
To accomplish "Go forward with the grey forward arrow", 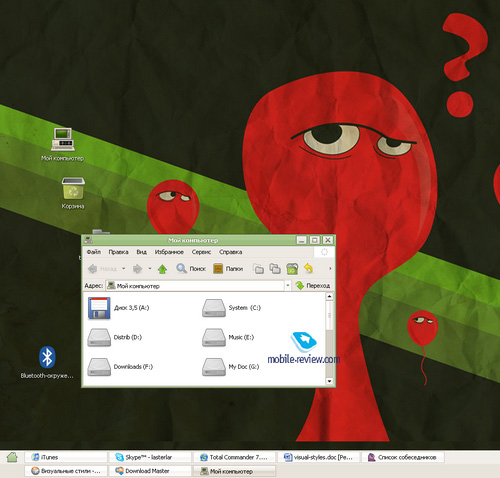I will click(138, 269).
